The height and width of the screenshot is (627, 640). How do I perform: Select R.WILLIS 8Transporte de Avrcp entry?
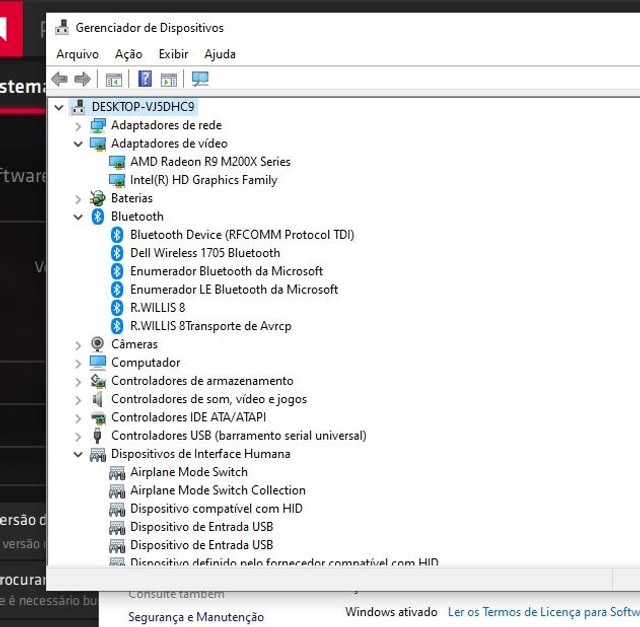[x=211, y=326]
